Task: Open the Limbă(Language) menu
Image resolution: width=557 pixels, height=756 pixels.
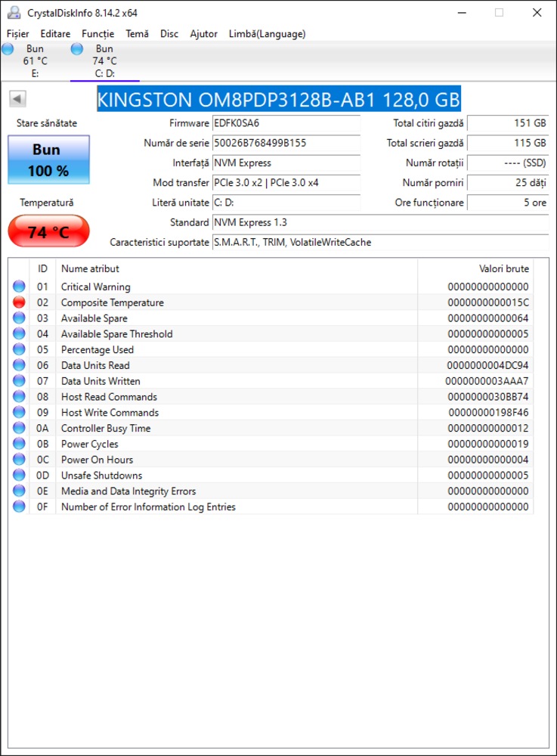Action: click(268, 34)
